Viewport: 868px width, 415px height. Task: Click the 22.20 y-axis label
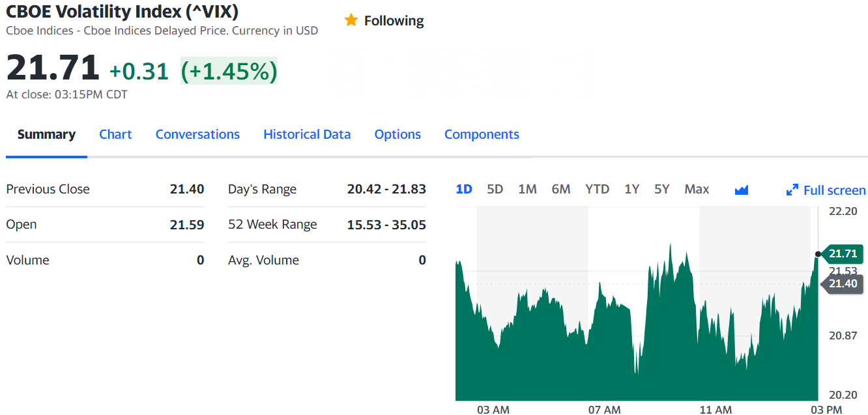843,211
